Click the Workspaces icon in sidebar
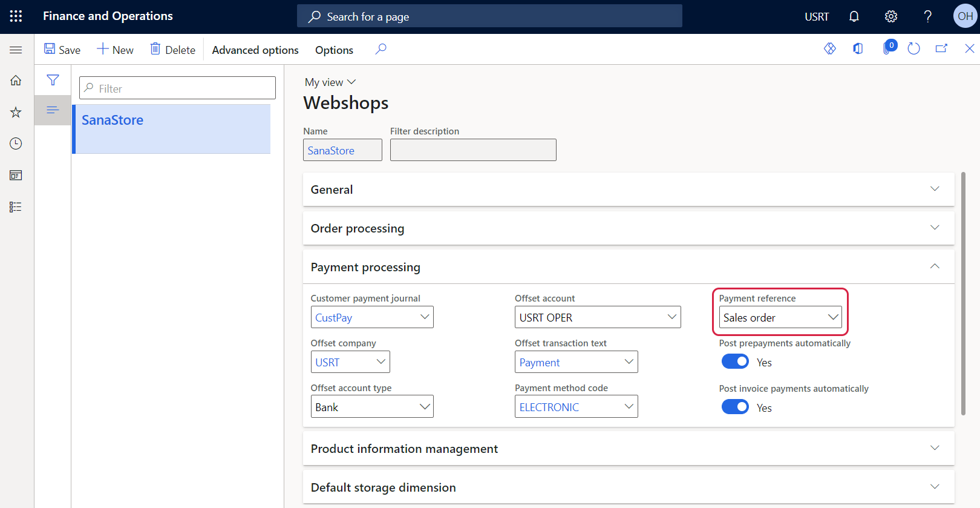Image resolution: width=980 pixels, height=508 pixels. click(x=16, y=176)
